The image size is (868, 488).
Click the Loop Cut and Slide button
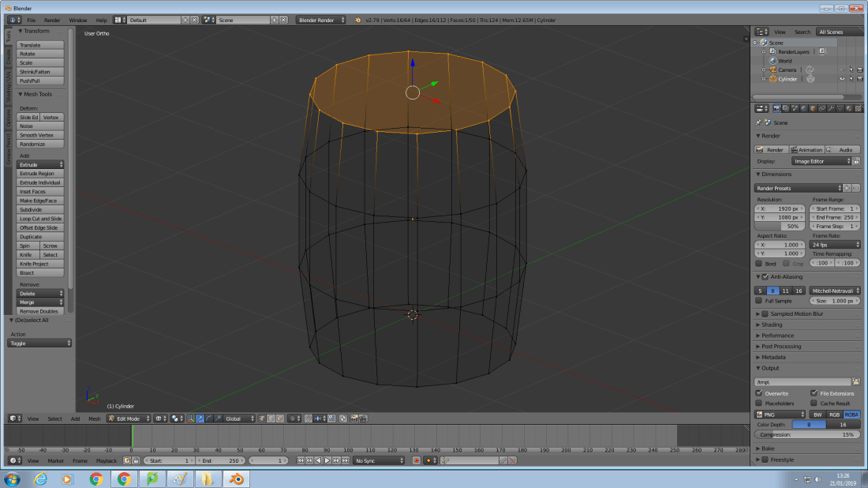pos(40,219)
